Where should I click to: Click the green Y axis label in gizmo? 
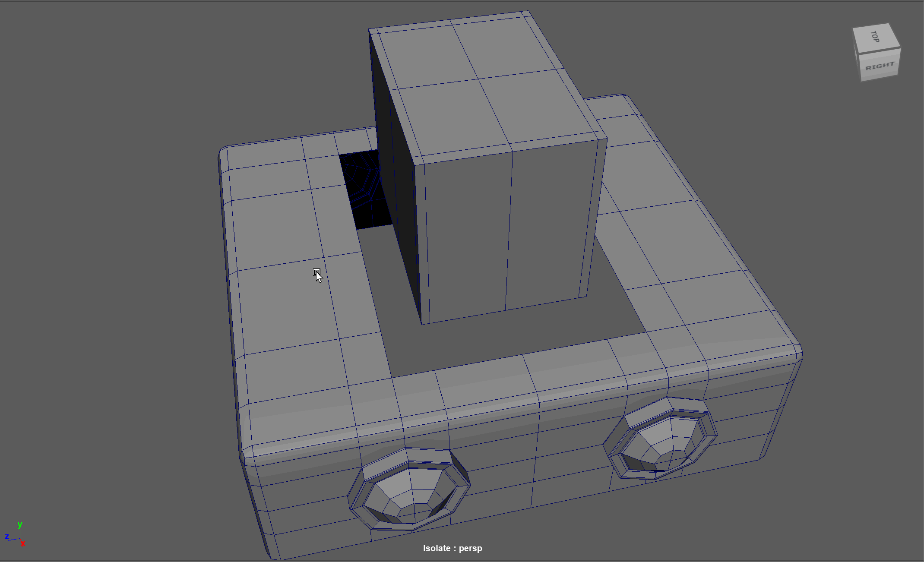coord(20,524)
